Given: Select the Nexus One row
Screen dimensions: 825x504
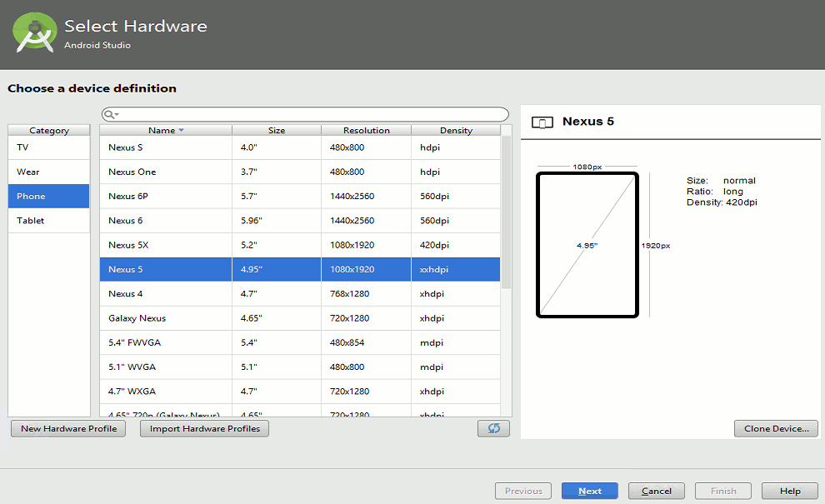Looking at the screenshot, I should (300, 172).
